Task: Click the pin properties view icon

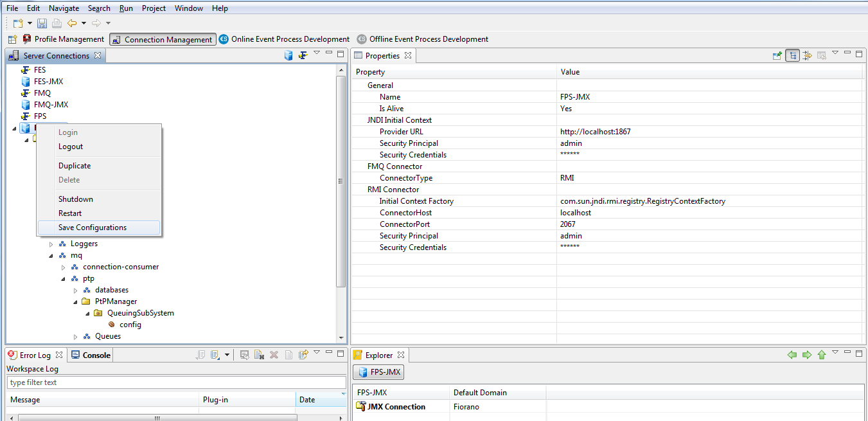Action: (777, 56)
